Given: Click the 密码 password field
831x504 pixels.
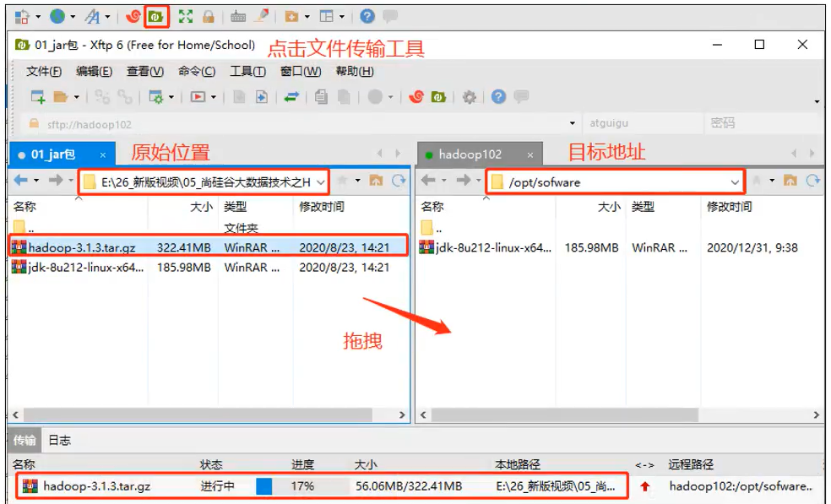Looking at the screenshot, I should tap(763, 123).
